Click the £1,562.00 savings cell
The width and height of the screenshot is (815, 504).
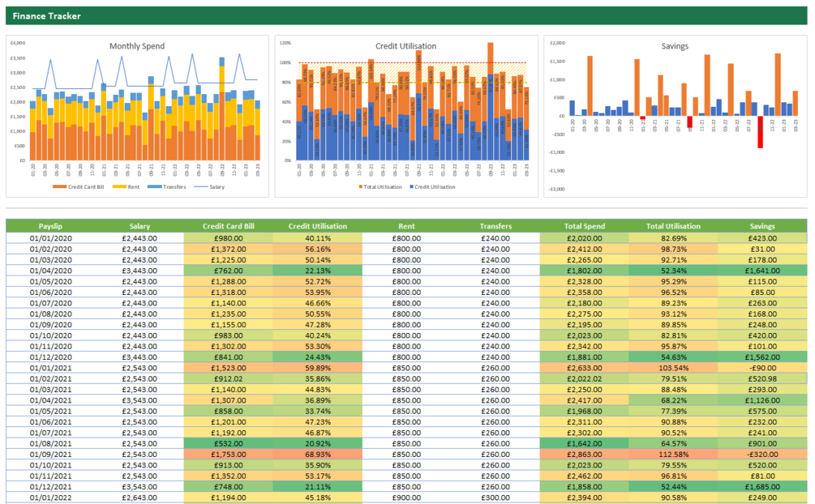(x=762, y=357)
